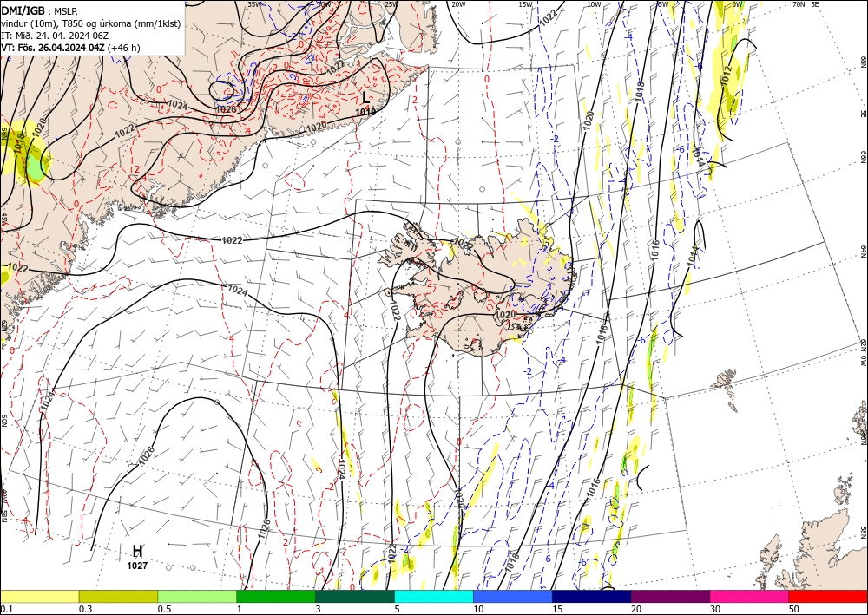Click the '0.1' legend value label
The image size is (868, 615).
click(6, 609)
